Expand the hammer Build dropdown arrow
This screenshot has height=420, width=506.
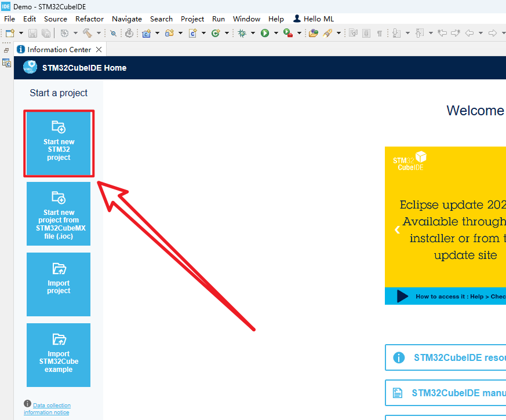click(x=99, y=33)
